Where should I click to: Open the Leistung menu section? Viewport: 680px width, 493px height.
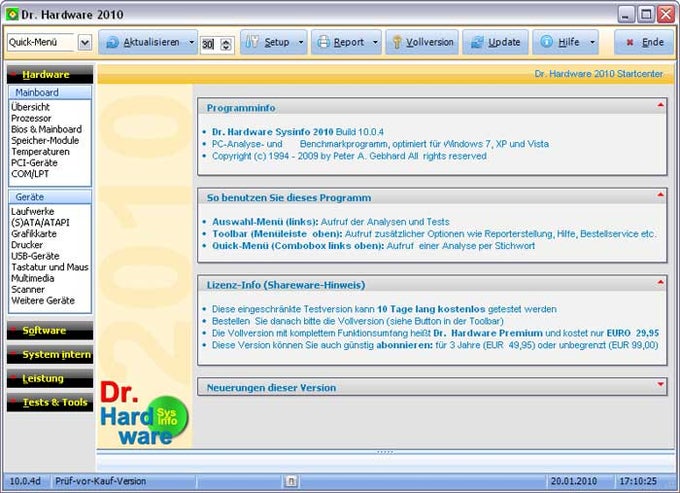[50, 379]
